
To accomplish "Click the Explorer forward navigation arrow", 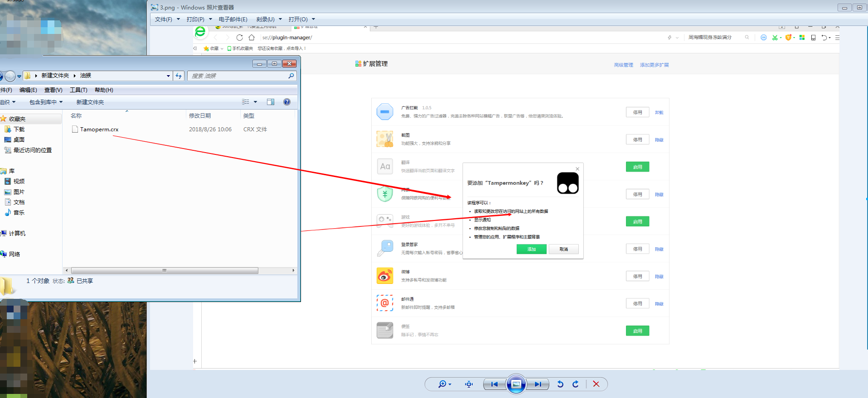I will [x=10, y=76].
